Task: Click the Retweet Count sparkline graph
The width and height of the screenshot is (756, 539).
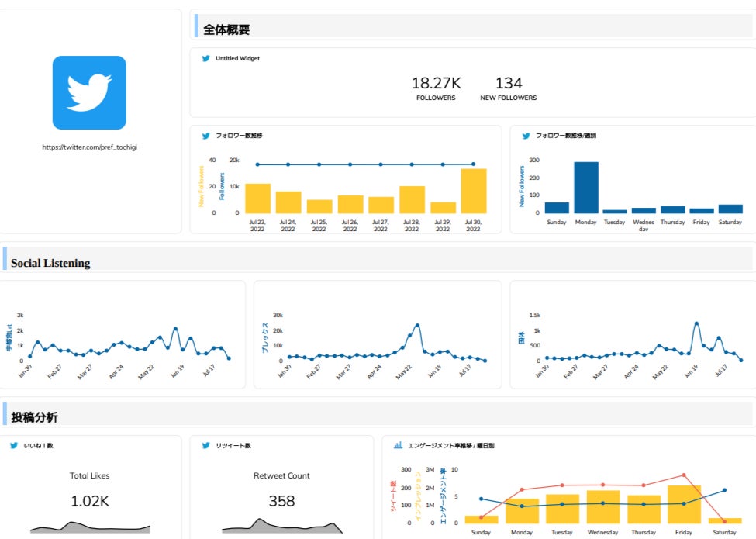Action: (282, 526)
